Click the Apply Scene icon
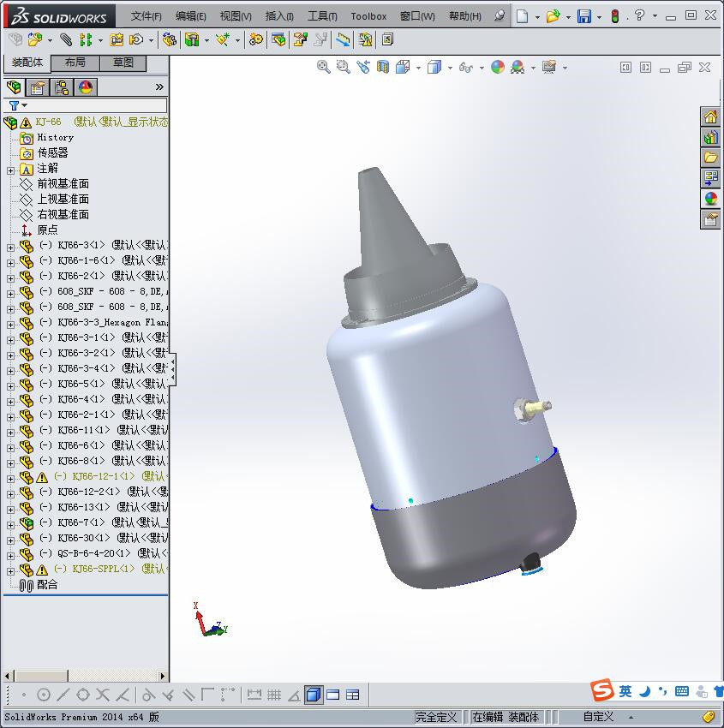The width and height of the screenshot is (724, 728). point(518,68)
